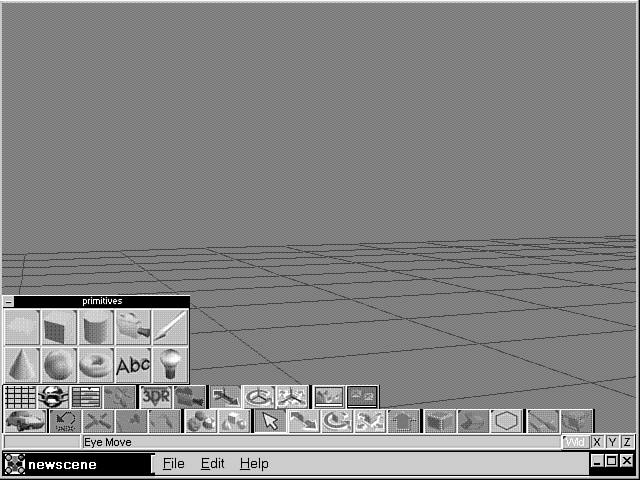This screenshot has width=640, height=480.
Task: Click the hexagon regular polygon tool
Action: pyautogui.click(x=506, y=421)
